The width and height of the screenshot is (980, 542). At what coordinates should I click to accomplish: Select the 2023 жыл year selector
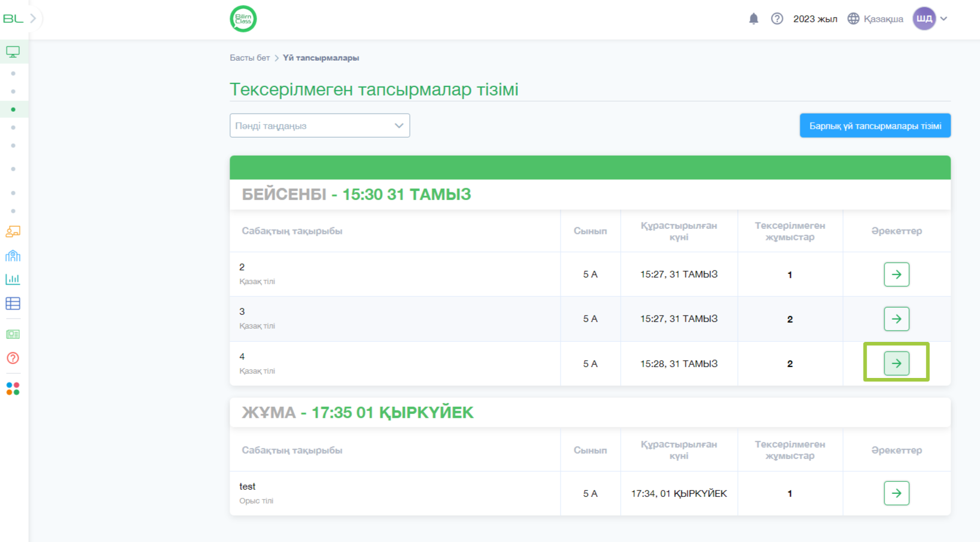tap(815, 19)
